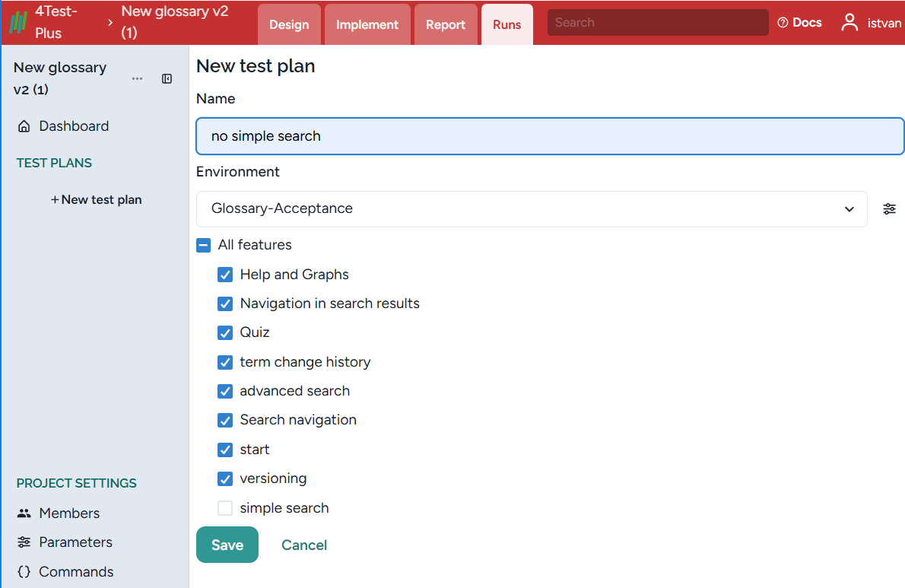The height and width of the screenshot is (588, 905).
Task: Open the project options ellipsis menu
Action: (x=137, y=79)
